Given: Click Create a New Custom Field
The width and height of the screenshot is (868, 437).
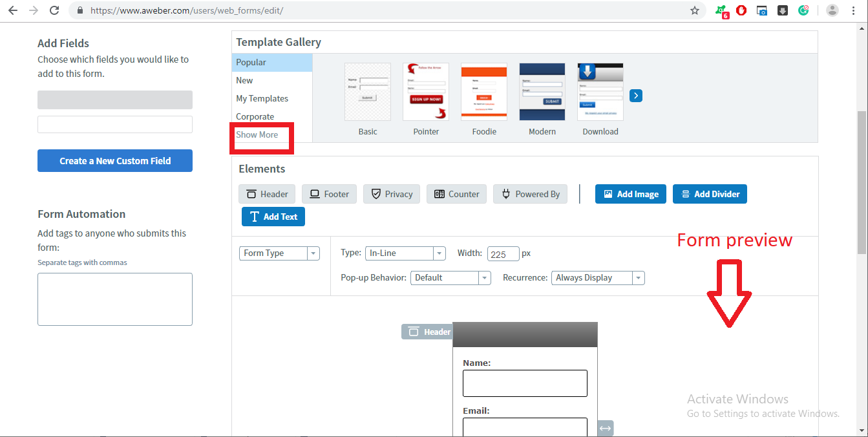Looking at the screenshot, I should click(x=114, y=160).
